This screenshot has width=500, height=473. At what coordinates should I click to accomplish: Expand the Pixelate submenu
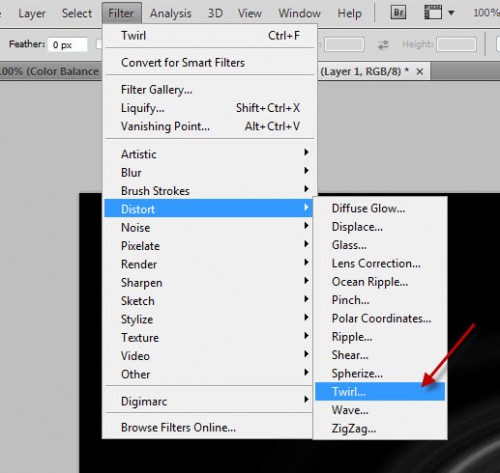pos(209,246)
